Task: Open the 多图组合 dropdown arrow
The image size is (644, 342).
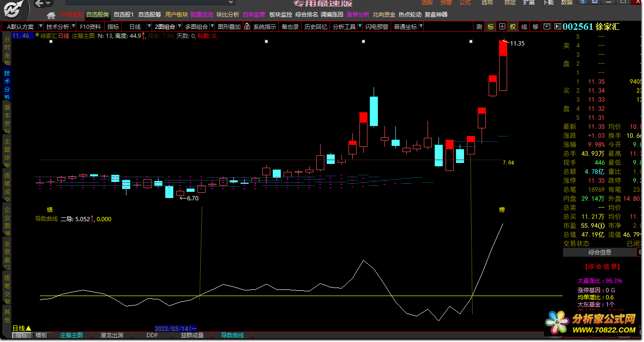Action: point(211,27)
